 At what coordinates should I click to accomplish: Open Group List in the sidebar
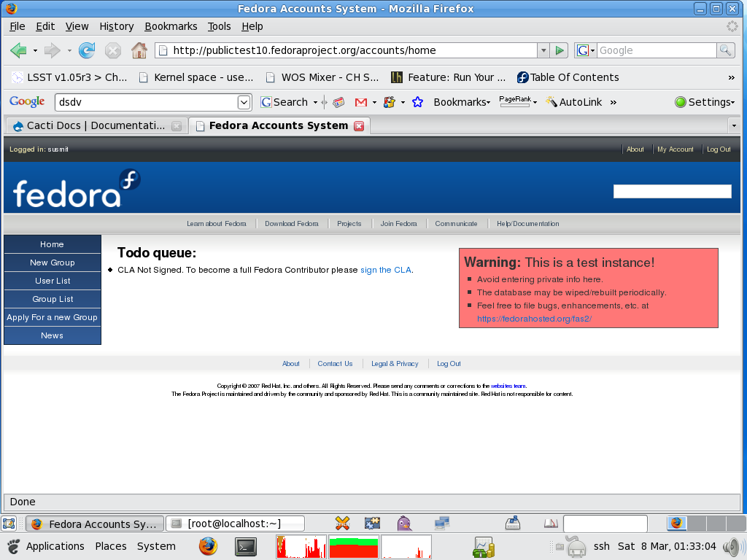coord(53,300)
